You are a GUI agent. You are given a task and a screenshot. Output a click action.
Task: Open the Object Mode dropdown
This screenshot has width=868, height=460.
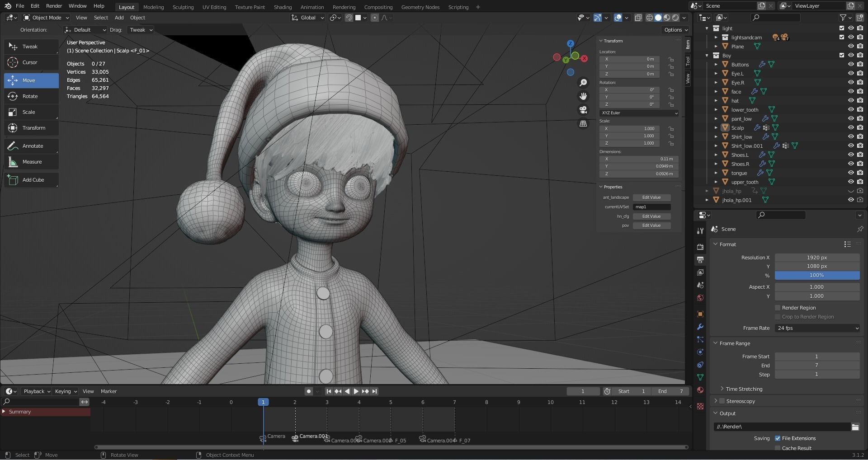pyautogui.click(x=46, y=18)
